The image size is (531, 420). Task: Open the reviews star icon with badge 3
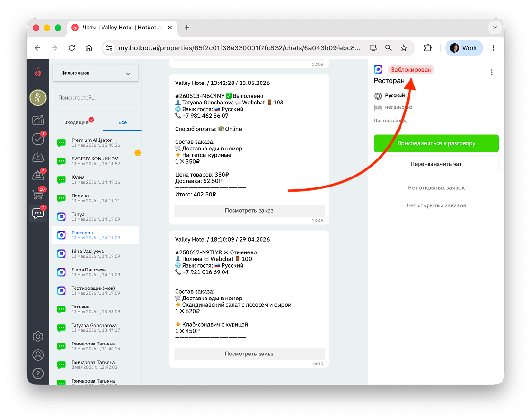tap(38, 175)
